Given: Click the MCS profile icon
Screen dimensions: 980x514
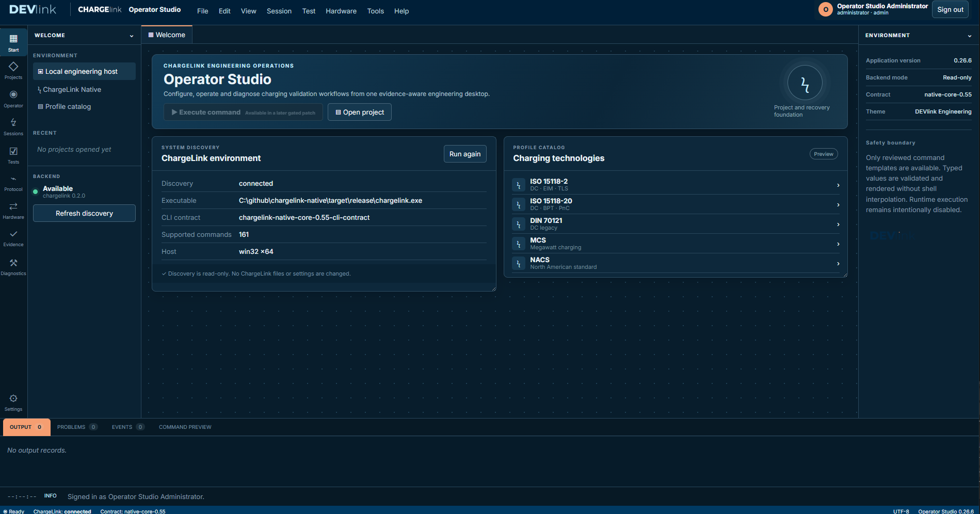Looking at the screenshot, I should point(519,244).
